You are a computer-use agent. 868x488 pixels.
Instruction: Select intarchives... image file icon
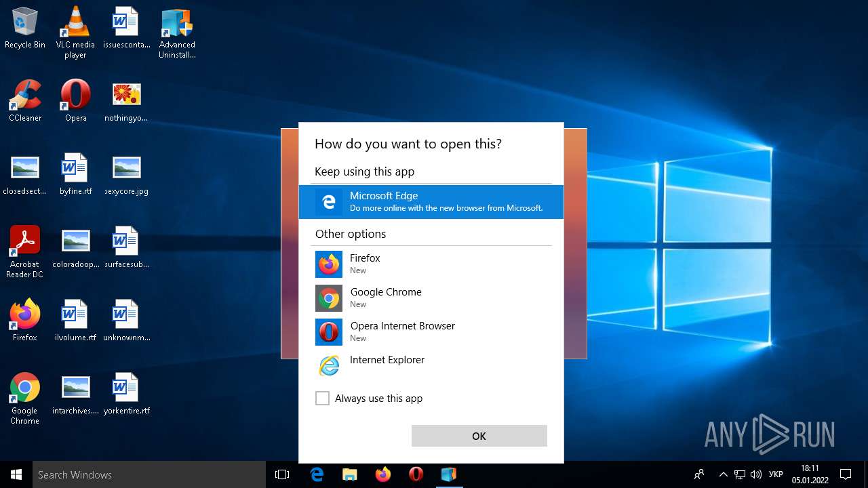pos(75,394)
